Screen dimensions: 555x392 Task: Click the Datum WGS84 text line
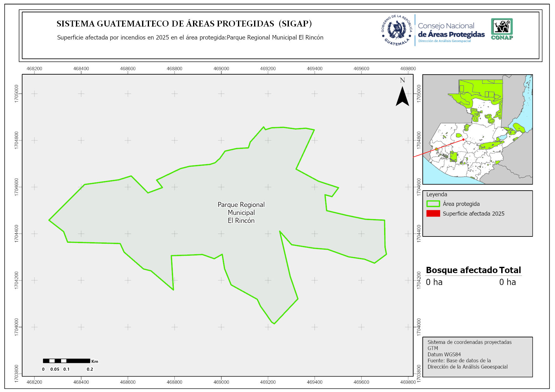coord(444,354)
